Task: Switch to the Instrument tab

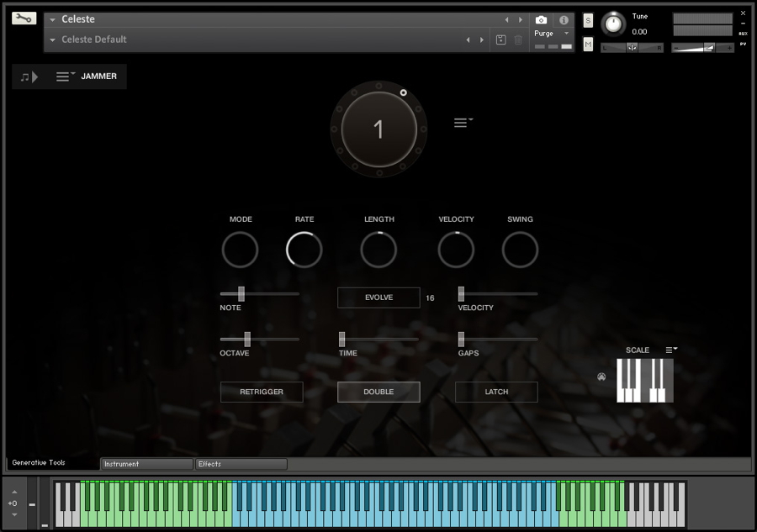Action: tap(146, 464)
